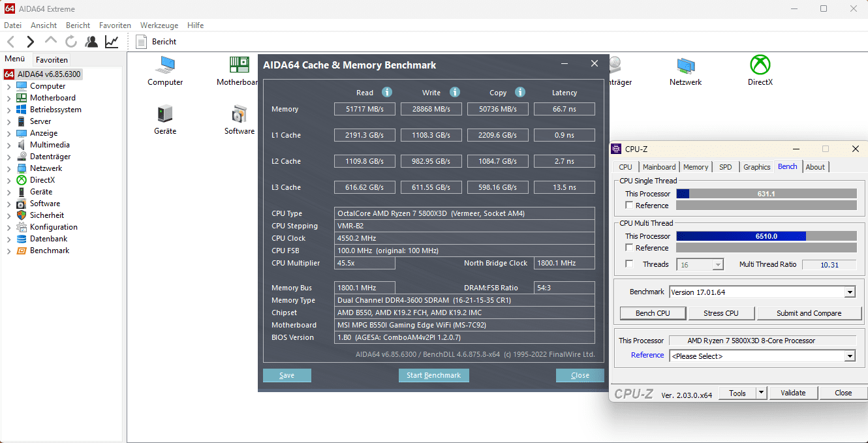This screenshot has height=443, width=868.
Task: Click Start Benchmark button
Action: (x=434, y=375)
